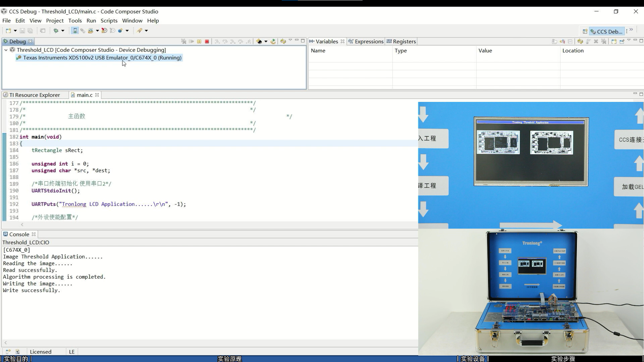The height and width of the screenshot is (362, 644).
Task: Toggle Continuous Refresh in Variables view
Action: click(580, 41)
